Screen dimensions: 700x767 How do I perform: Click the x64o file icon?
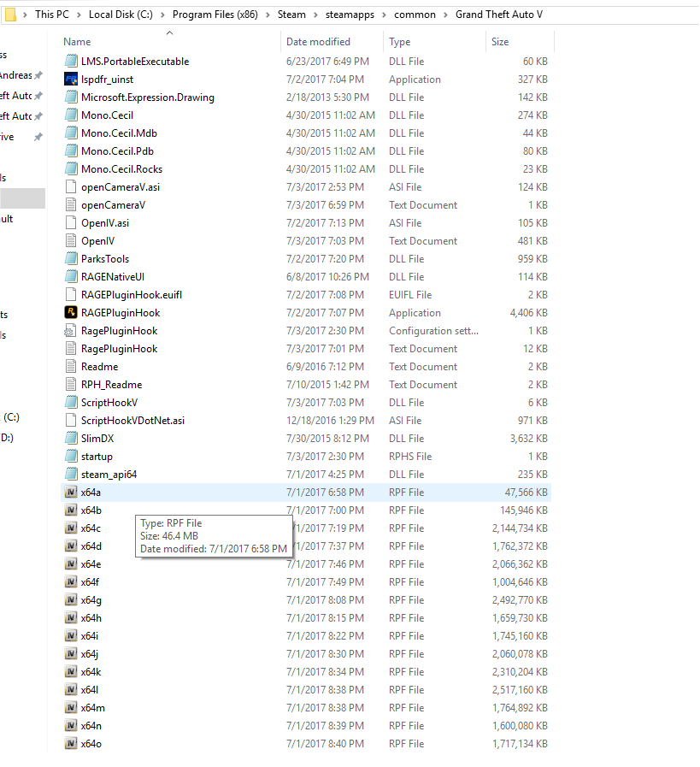(x=71, y=744)
